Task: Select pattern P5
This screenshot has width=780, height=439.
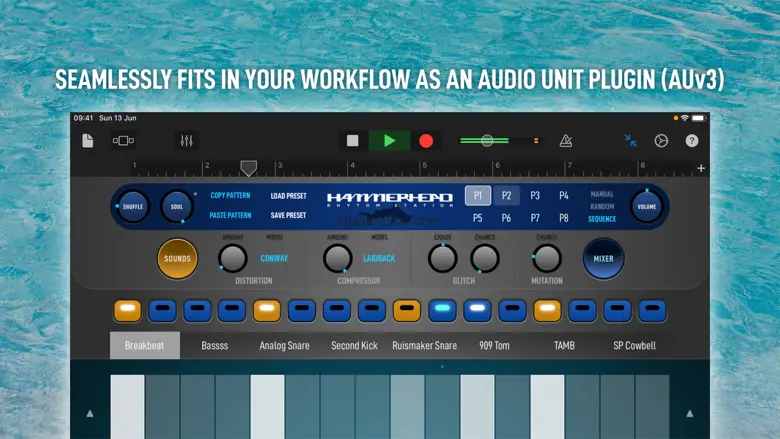Action: tap(478, 218)
